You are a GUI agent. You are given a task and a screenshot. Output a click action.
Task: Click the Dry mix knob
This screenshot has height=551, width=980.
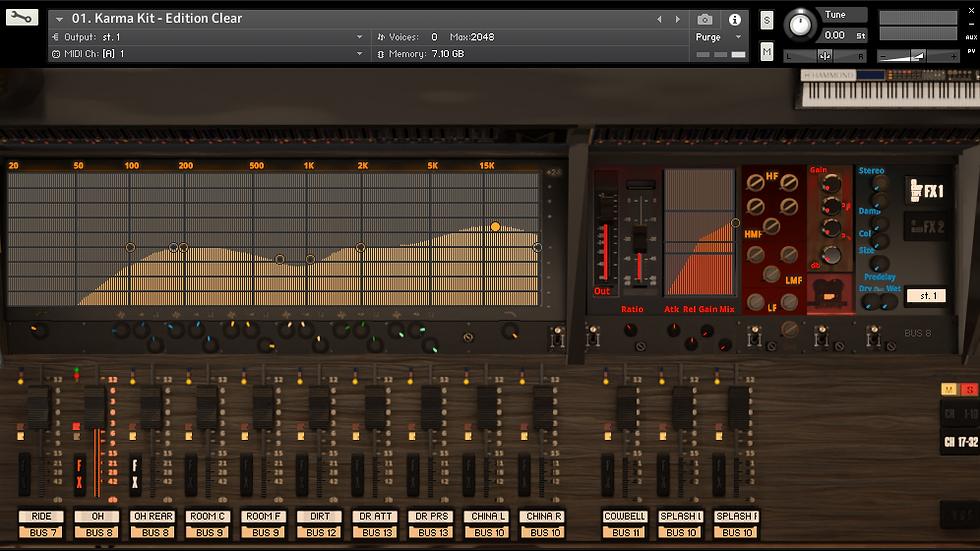point(869,302)
